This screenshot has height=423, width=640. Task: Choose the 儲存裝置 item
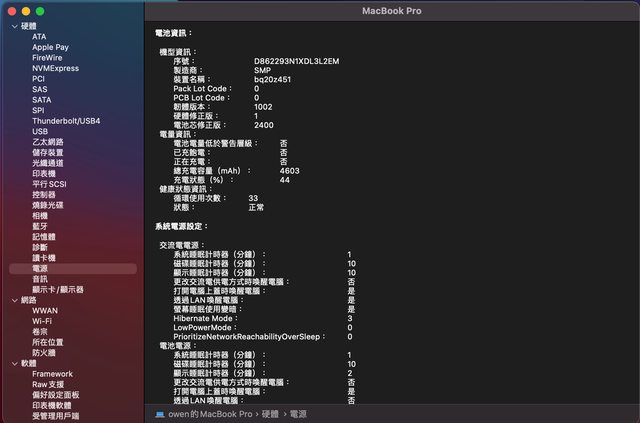48,152
